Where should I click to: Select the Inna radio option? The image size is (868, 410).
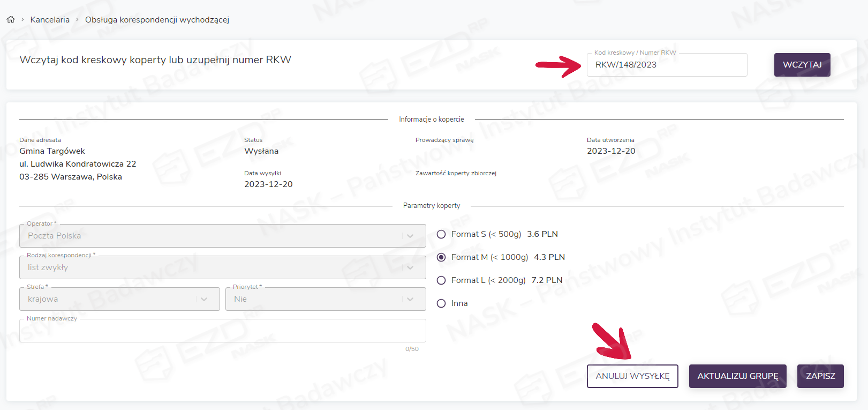pyautogui.click(x=441, y=303)
